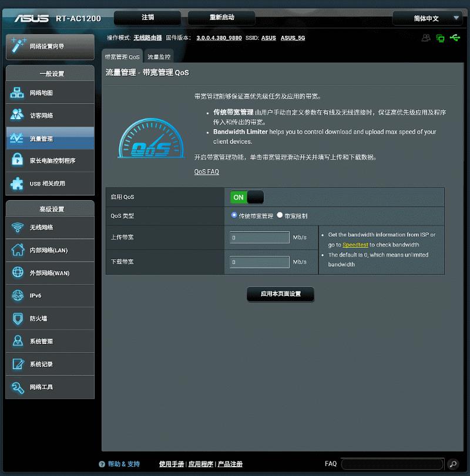Click the 上传带宽 input field

(259, 237)
